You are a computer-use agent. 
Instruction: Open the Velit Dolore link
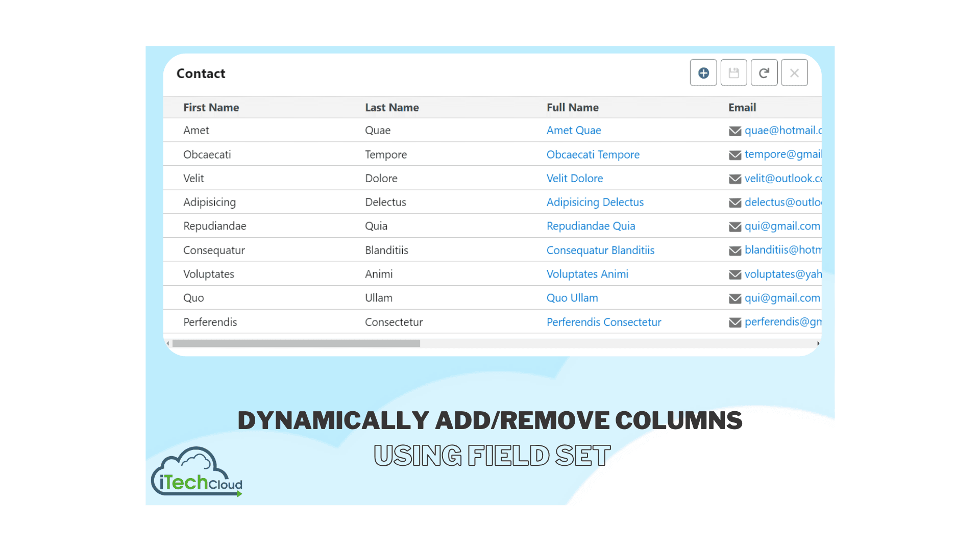coord(575,179)
